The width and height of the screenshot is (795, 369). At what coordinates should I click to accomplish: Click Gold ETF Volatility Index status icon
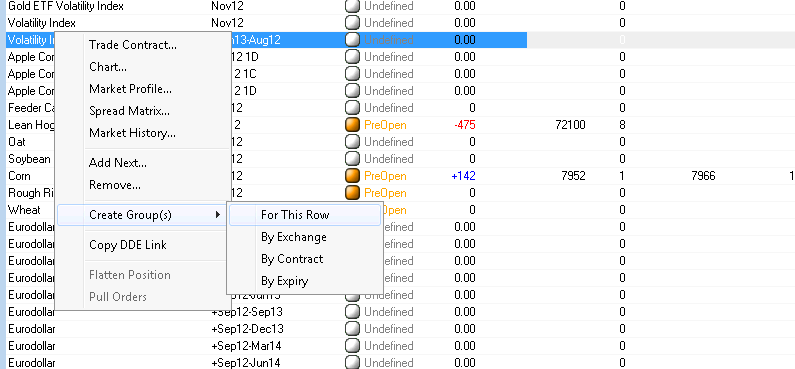coord(352,6)
